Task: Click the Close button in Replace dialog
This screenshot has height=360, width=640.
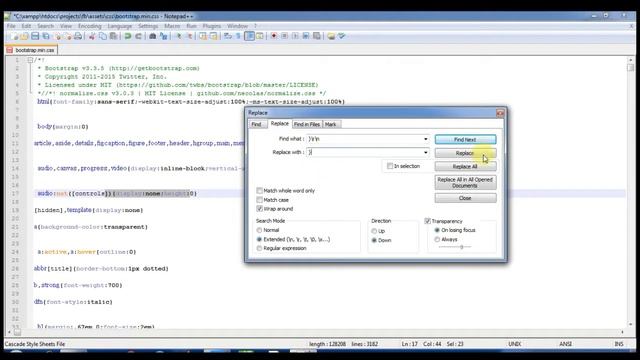Action: pyautogui.click(x=465, y=198)
